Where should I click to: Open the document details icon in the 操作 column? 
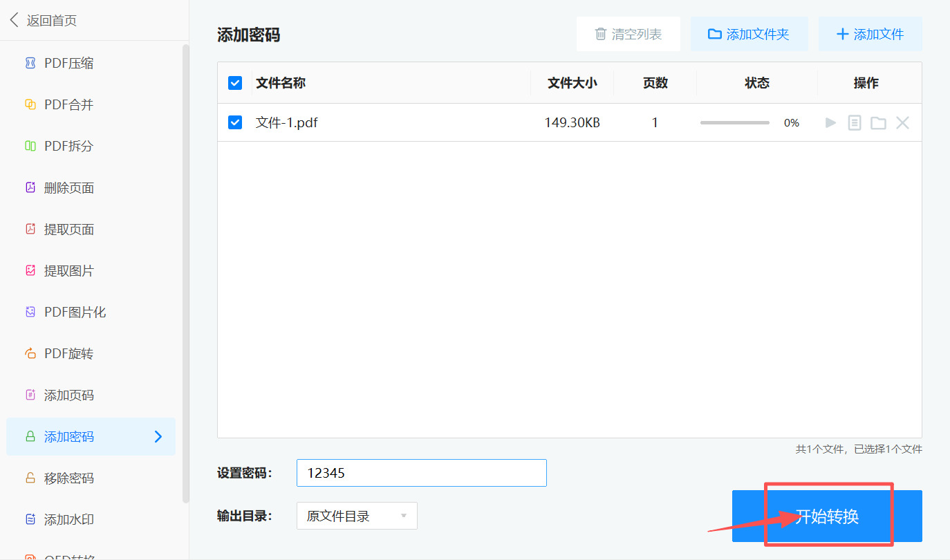pyautogui.click(x=855, y=123)
